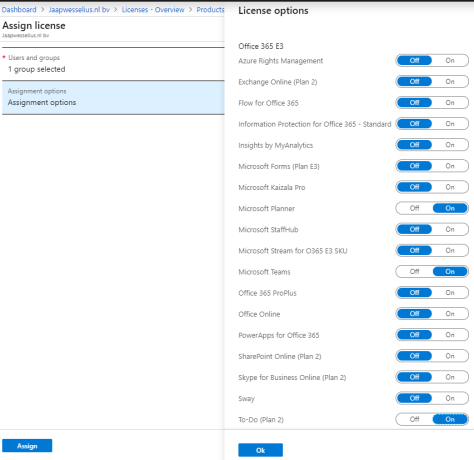Click the Ok button
This screenshot has height=460, width=474.
pos(260,450)
